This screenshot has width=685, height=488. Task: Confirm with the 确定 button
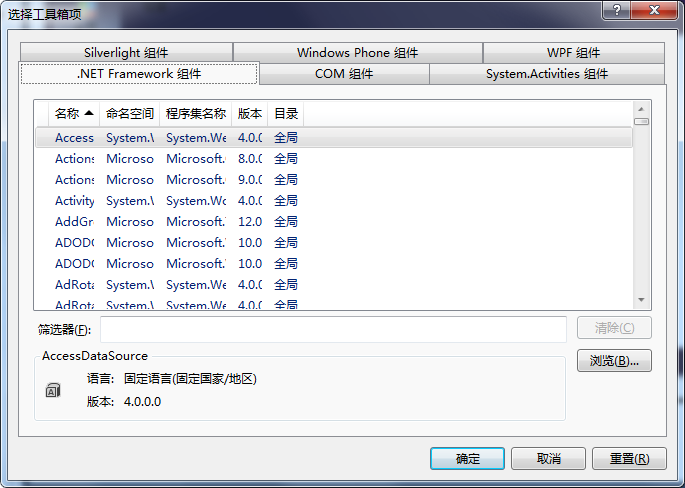click(x=467, y=458)
